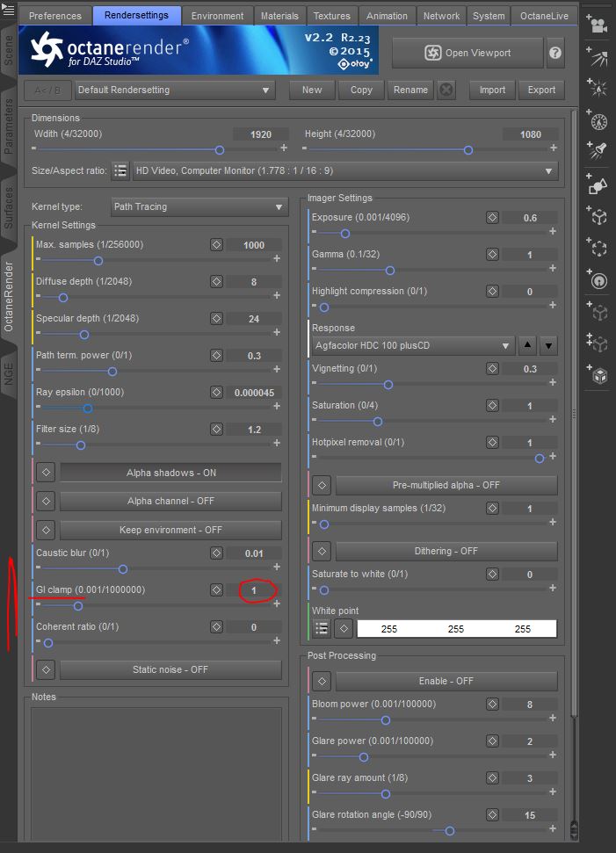Viewport: 616px width, 853px height.
Task: Open the pane options menu icon top-left
Action: pyautogui.click(x=8, y=10)
